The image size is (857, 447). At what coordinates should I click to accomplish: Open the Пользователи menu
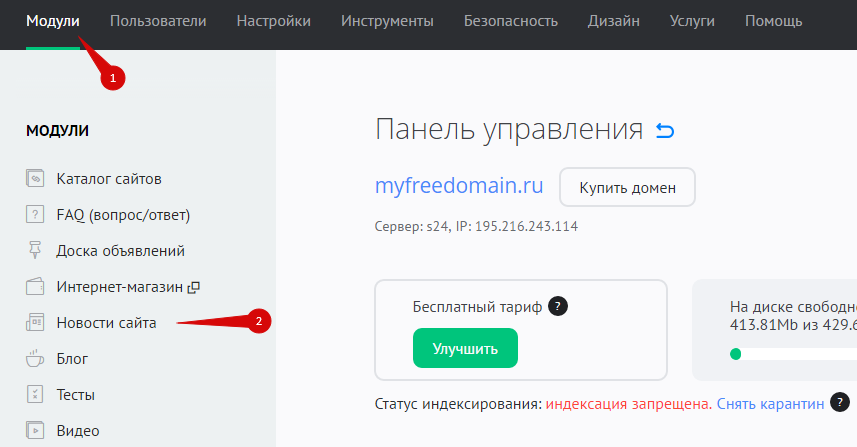(158, 21)
